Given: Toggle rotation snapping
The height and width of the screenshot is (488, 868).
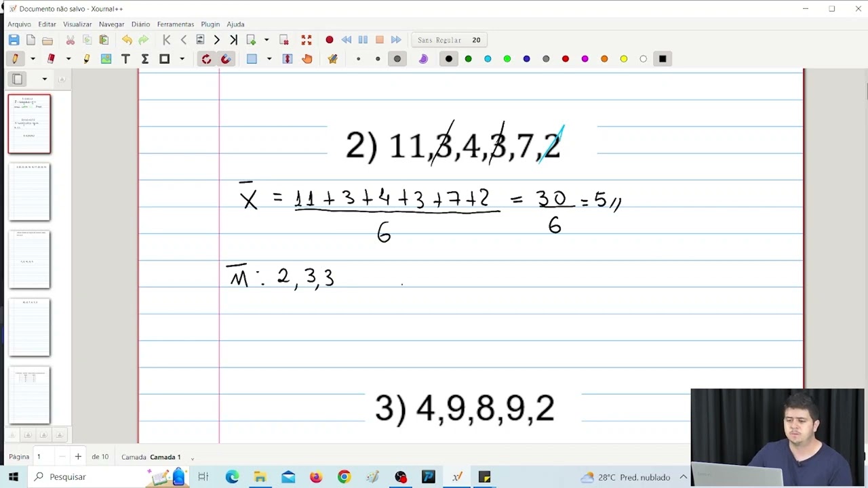Looking at the screenshot, I should click(206, 59).
